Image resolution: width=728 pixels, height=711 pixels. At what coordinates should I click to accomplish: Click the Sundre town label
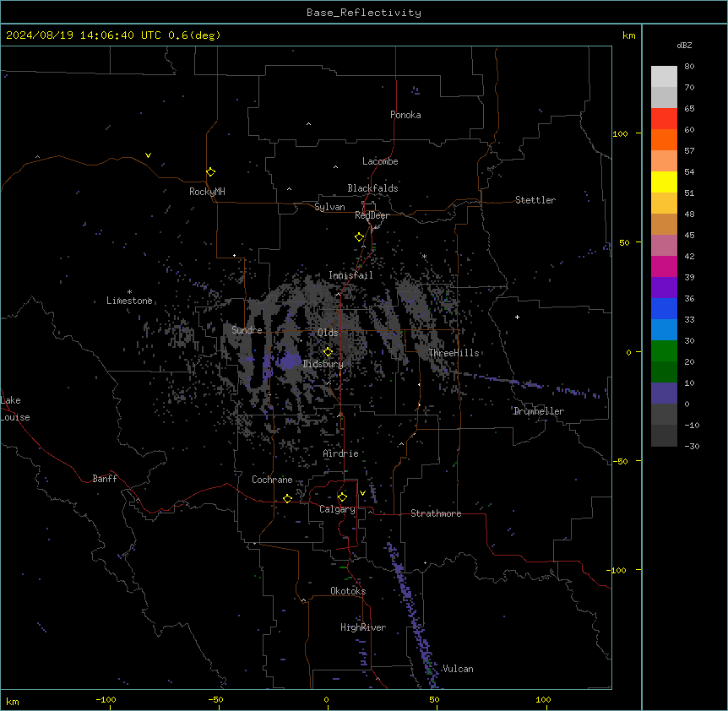click(247, 330)
